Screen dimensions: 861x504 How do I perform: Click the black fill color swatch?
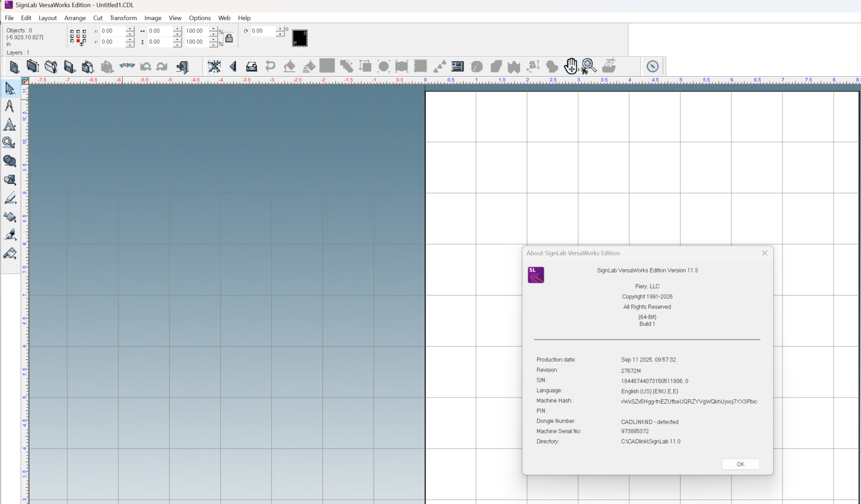pyautogui.click(x=300, y=38)
